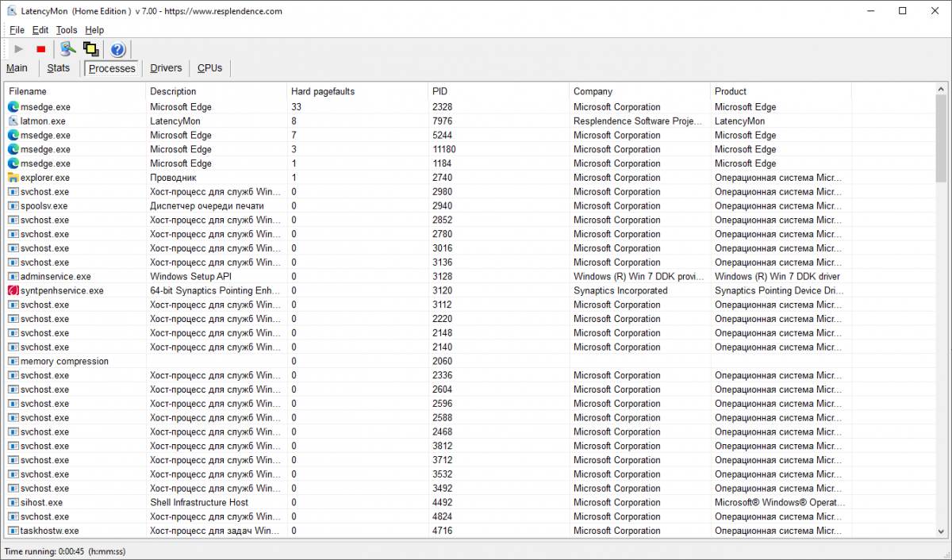Sort by the Description column header
The height and width of the screenshot is (560, 952).
point(217,91)
